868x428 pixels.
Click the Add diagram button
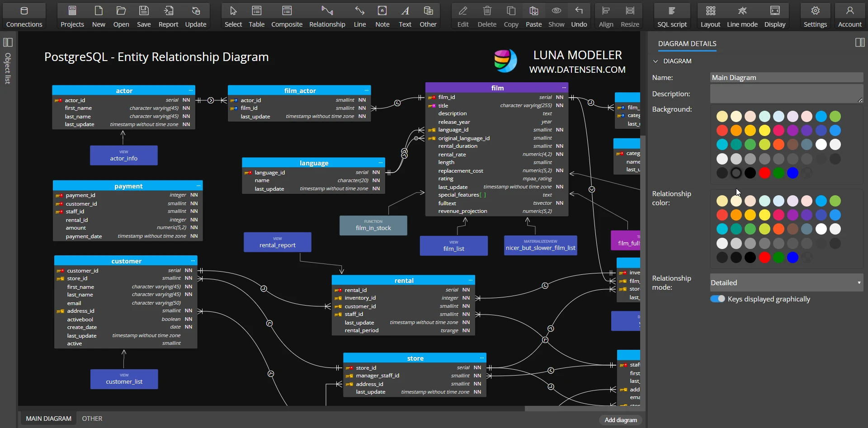click(x=620, y=419)
